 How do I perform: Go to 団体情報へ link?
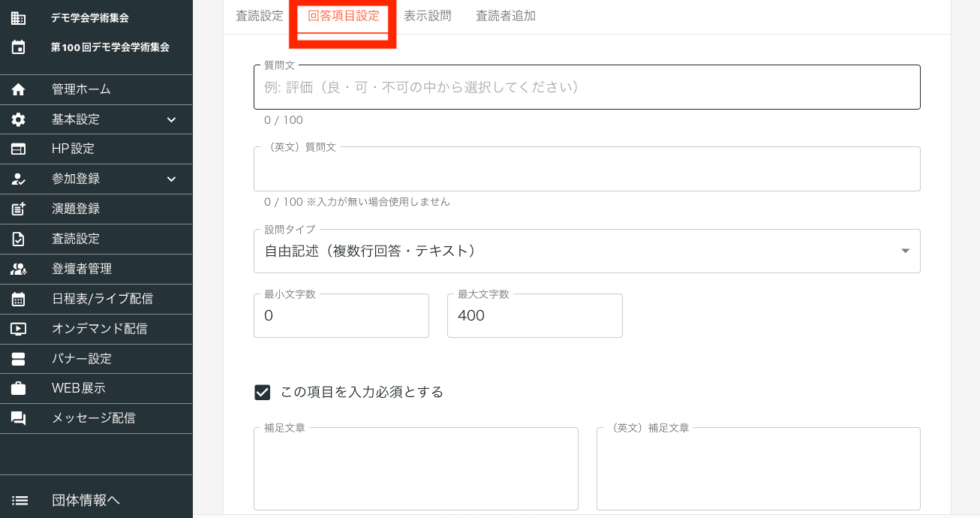[x=86, y=500]
